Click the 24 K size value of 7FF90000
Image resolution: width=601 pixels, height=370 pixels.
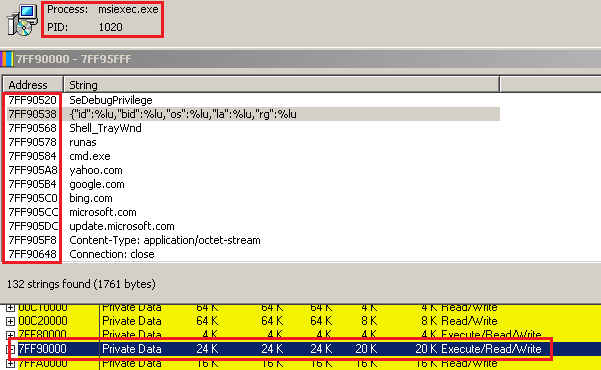pyautogui.click(x=207, y=349)
